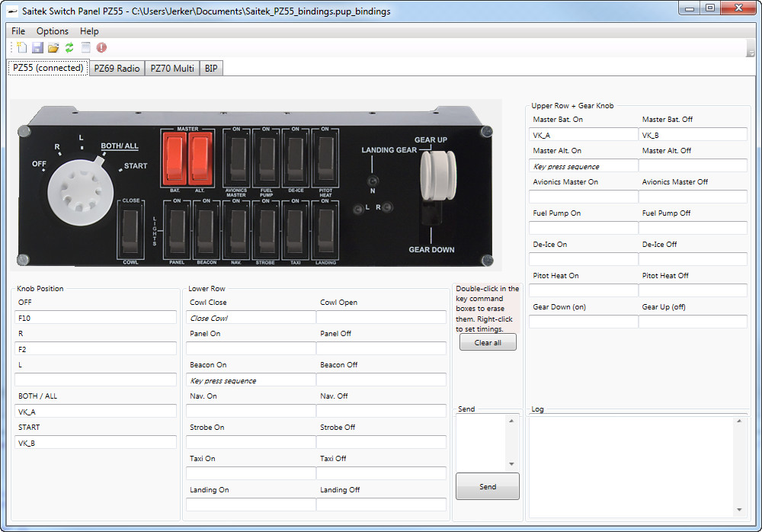Click Master Alt. On Key press sequence field
Screen dimensions: 762x532
point(583,166)
